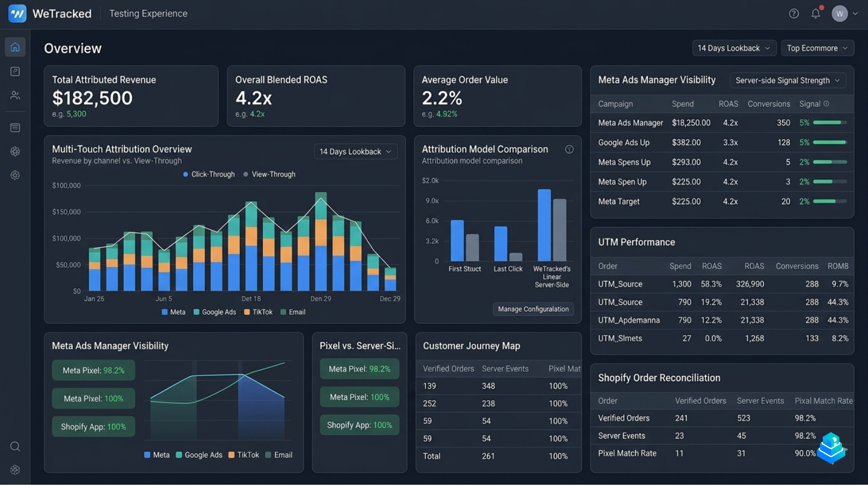
Task: Click Meta Pixel: 98.2% in Meta Visibility
Action: [93, 370]
